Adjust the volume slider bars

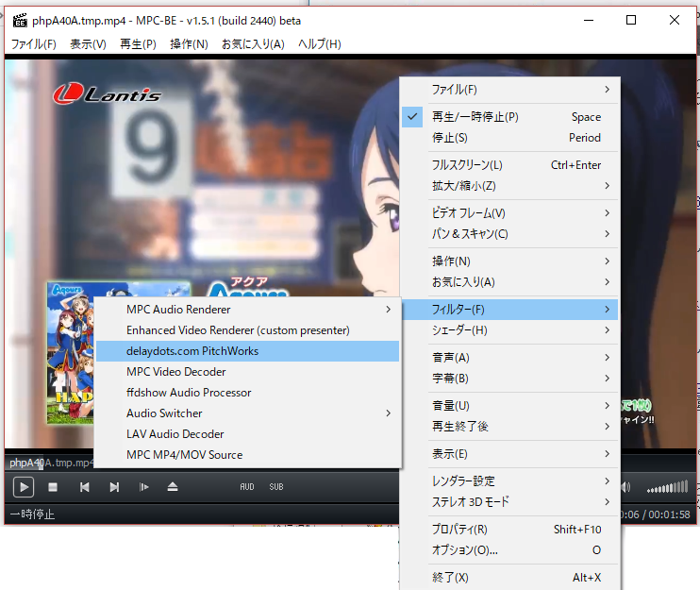click(668, 487)
